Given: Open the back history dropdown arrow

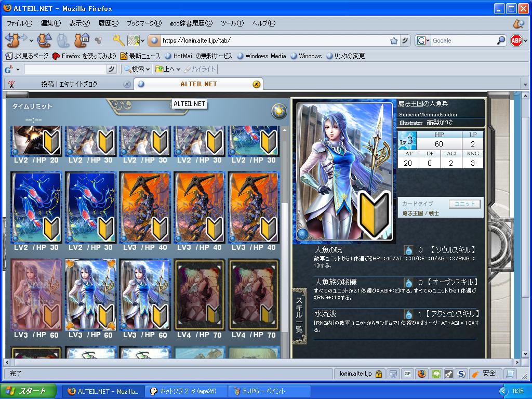Looking at the screenshot, I should pos(31,41).
